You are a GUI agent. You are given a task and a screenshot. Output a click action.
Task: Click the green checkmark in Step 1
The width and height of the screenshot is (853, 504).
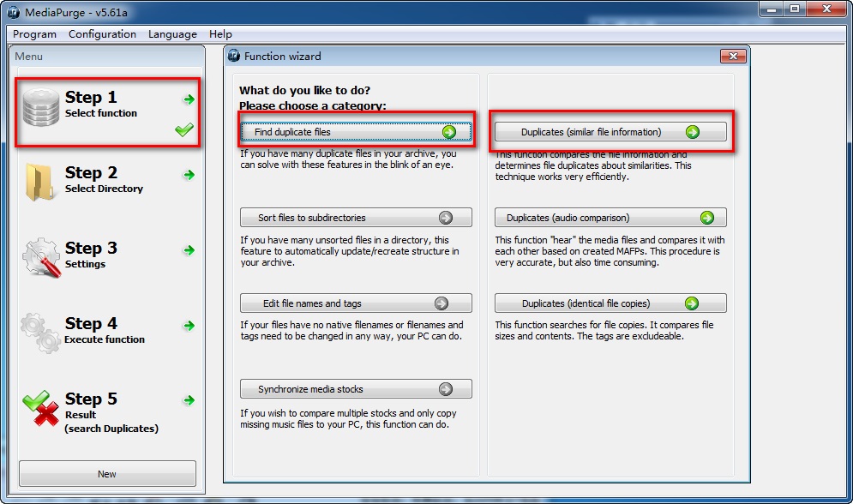183,130
